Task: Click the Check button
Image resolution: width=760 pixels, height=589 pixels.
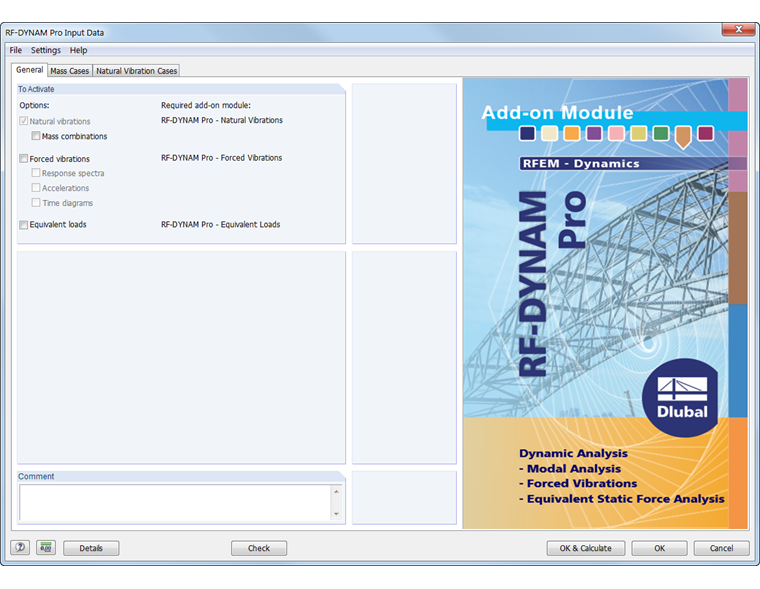Action: (x=259, y=548)
